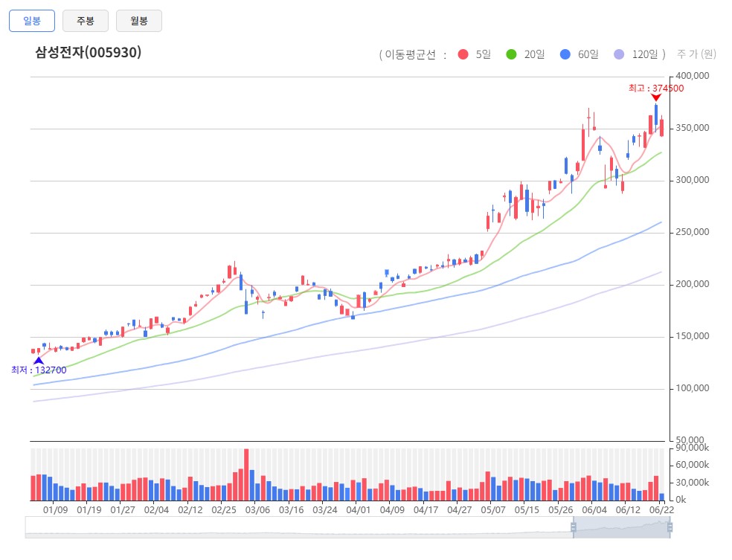Click the blue 최저 low-price triangle marker
This screenshot has width=732, height=560.
[x=39, y=360]
